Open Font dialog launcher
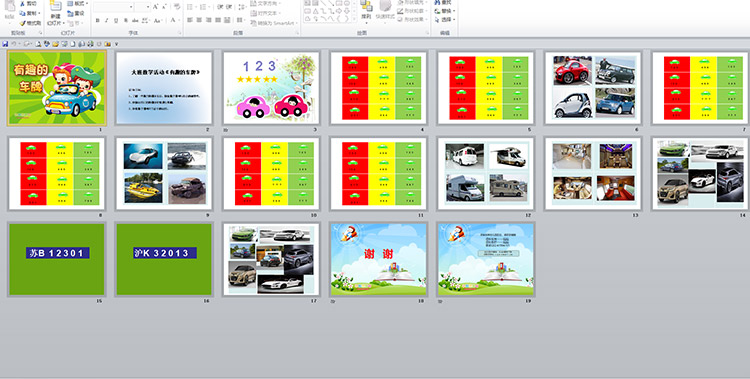 [180, 33]
